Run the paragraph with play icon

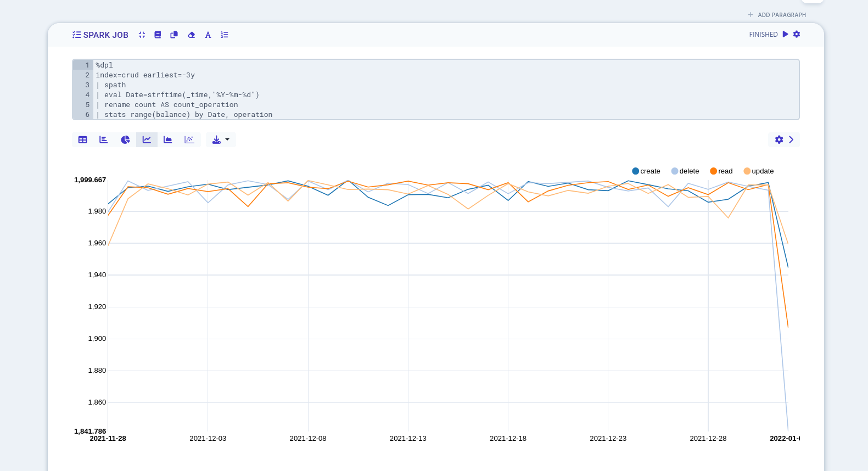tap(786, 34)
